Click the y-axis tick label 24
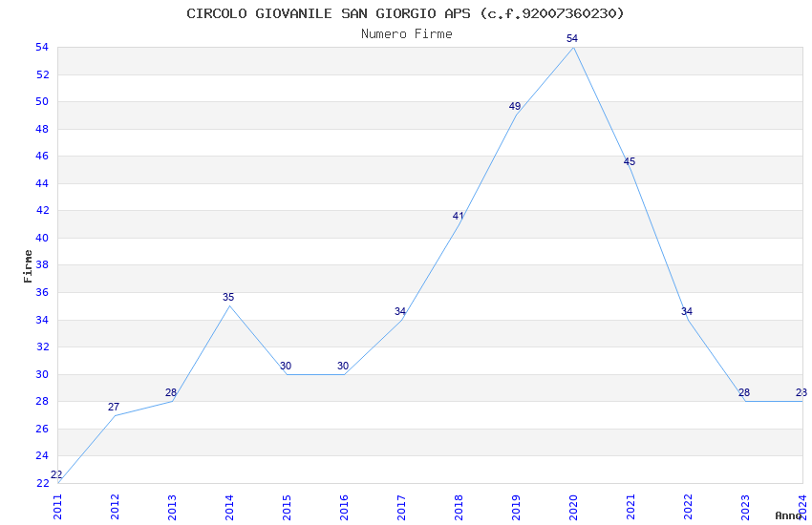The image size is (812, 525). click(42, 455)
